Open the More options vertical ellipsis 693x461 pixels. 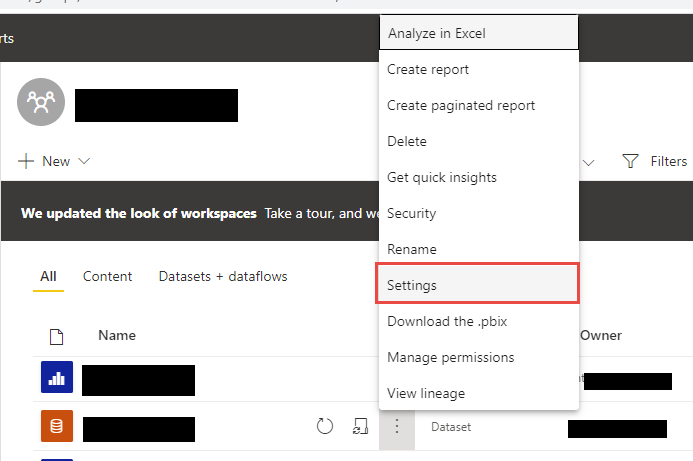[x=397, y=427]
